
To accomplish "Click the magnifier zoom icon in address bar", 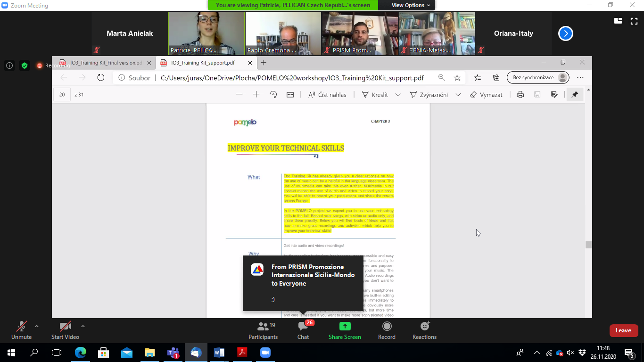I will (x=441, y=78).
